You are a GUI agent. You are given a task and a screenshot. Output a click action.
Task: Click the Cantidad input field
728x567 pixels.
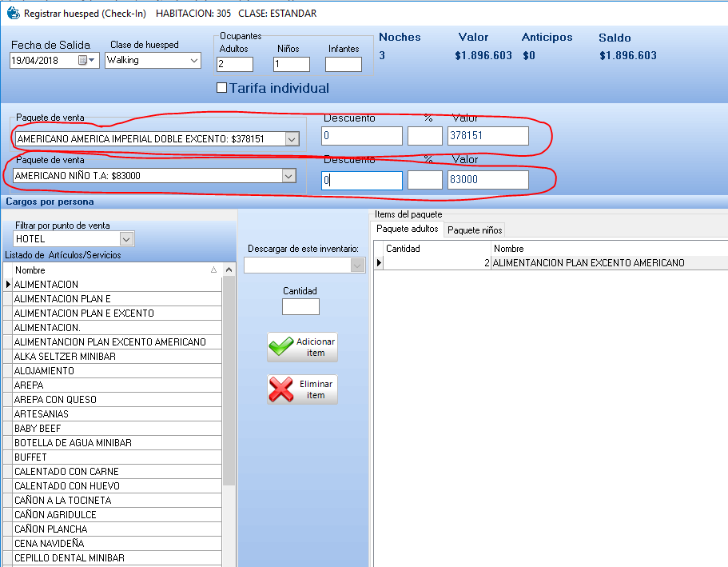(300, 306)
